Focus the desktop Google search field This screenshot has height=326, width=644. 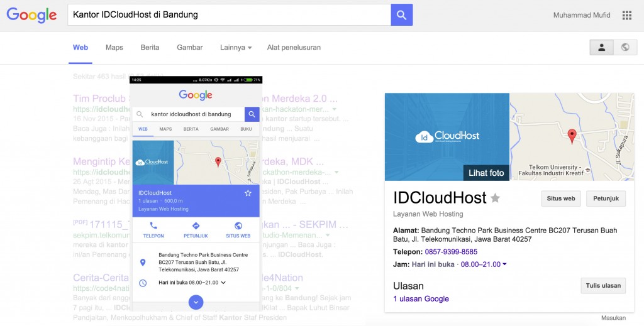pyautogui.click(x=229, y=15)
